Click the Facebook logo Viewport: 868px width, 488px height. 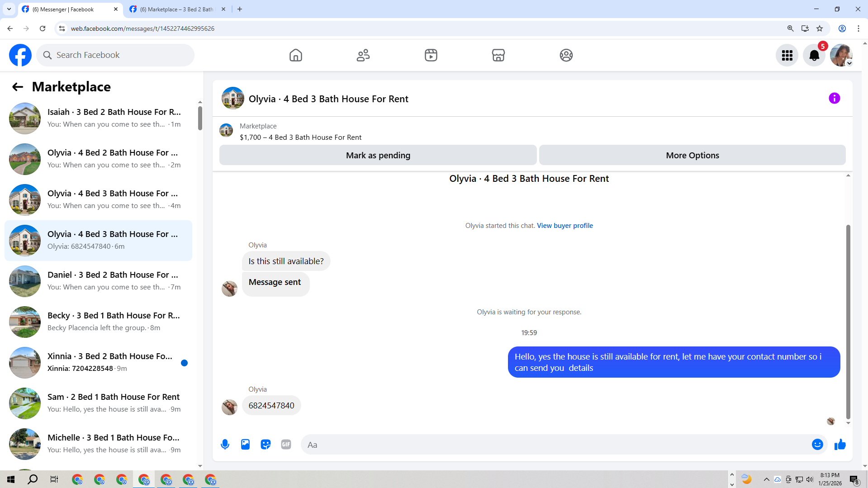[x=20, y=55]
